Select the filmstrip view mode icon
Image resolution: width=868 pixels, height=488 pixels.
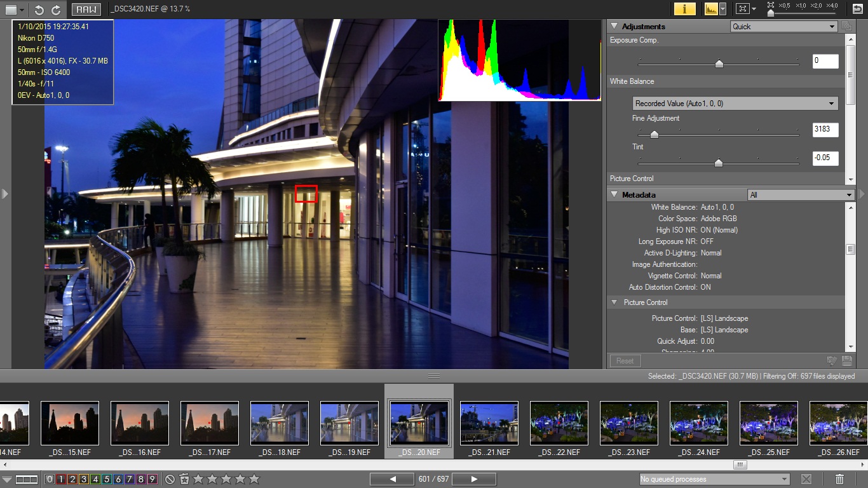27,479
